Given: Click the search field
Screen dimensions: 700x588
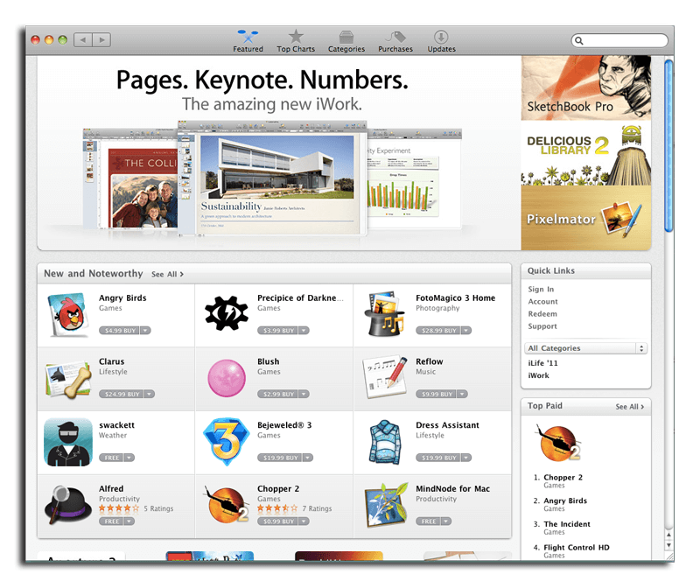Looking at the screenshot, I should (619, 40).
